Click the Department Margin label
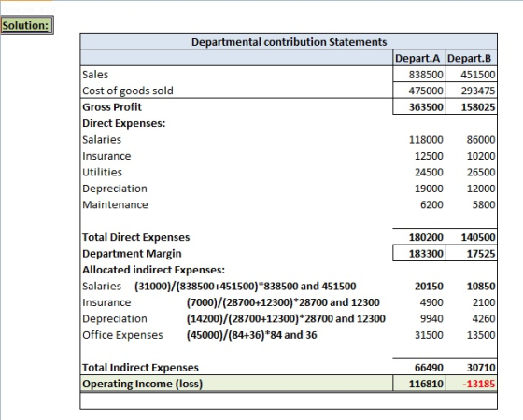This screenshot has height=420, width=523. pyautogui.click(x=132, y=254)
